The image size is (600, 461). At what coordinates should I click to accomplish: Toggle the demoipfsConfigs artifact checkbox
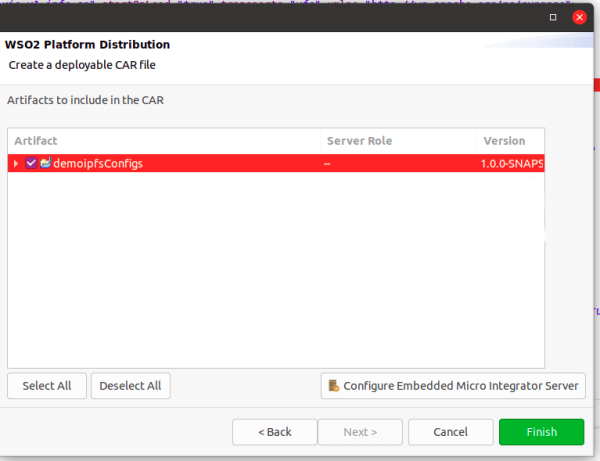point(31,163)
